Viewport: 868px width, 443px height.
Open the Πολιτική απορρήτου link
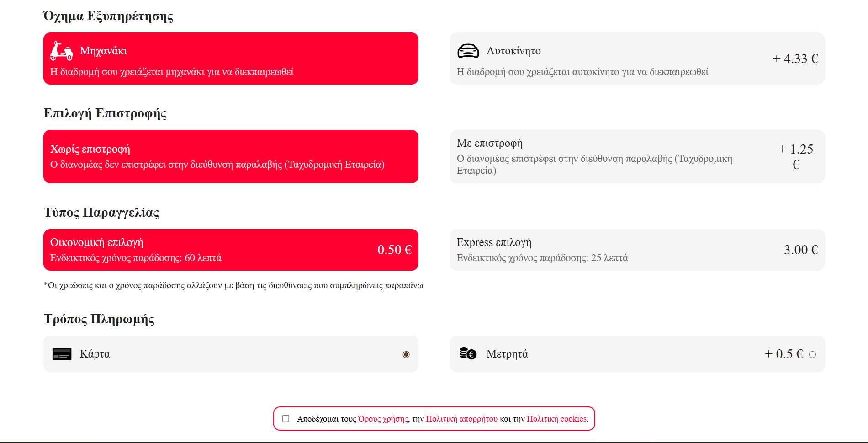[x=461, y=419]
